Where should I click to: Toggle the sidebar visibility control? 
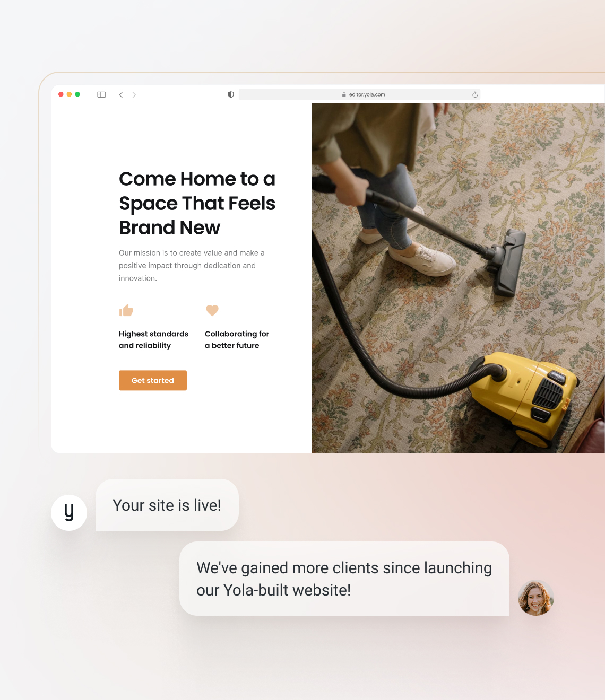[x=101, y=94]
